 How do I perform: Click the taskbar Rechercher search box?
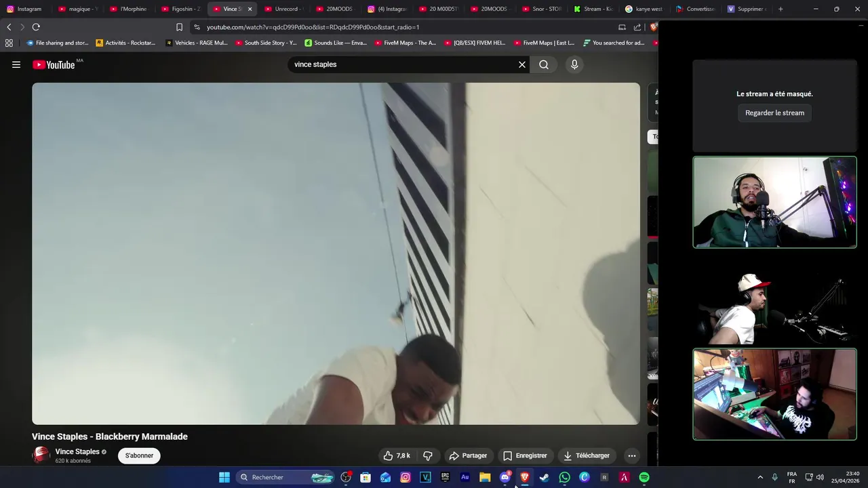pyautogui.click(x=286, y=477)
